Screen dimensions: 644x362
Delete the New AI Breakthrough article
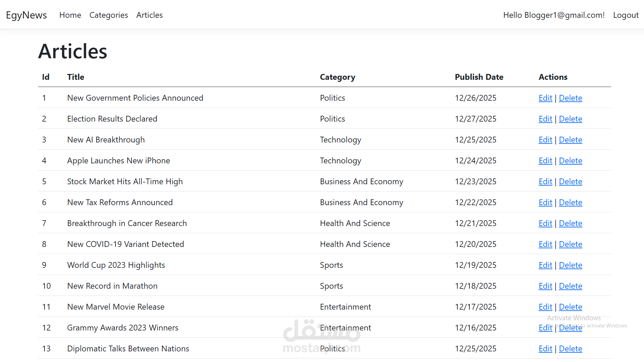pyautogui.click(x=570, y=140)
